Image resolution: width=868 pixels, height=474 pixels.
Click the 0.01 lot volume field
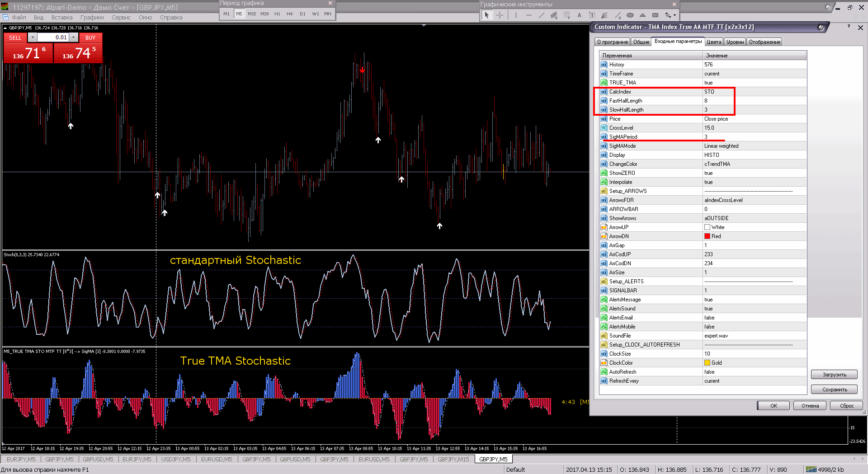point(53,38)
